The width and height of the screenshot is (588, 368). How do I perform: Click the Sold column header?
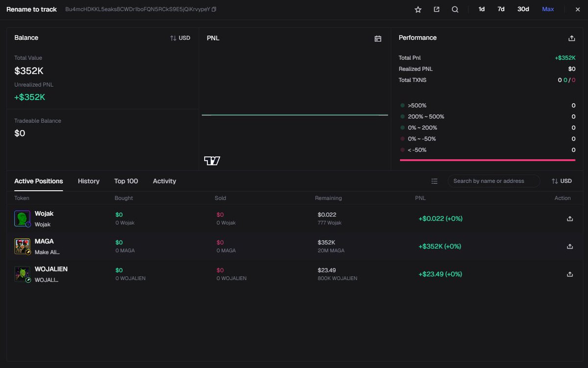220,198
